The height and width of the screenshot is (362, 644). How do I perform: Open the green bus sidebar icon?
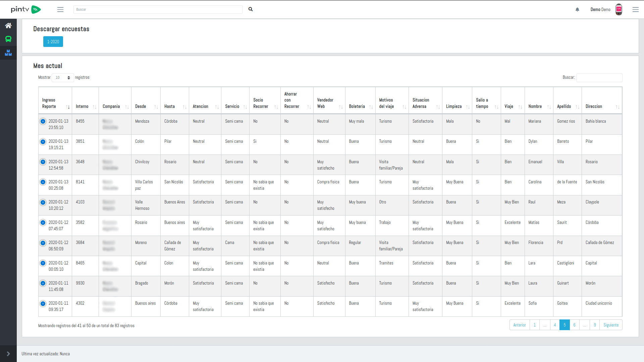coord(8,39)
